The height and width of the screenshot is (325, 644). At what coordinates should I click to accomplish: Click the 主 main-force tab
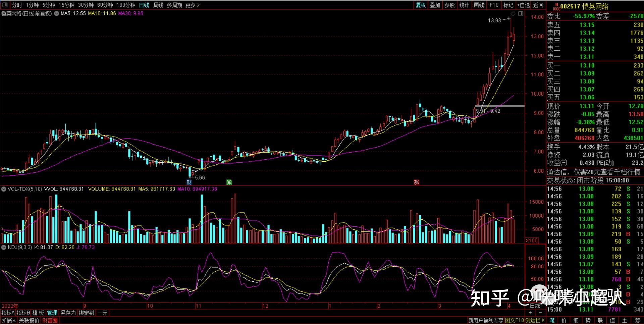point(625,320)
